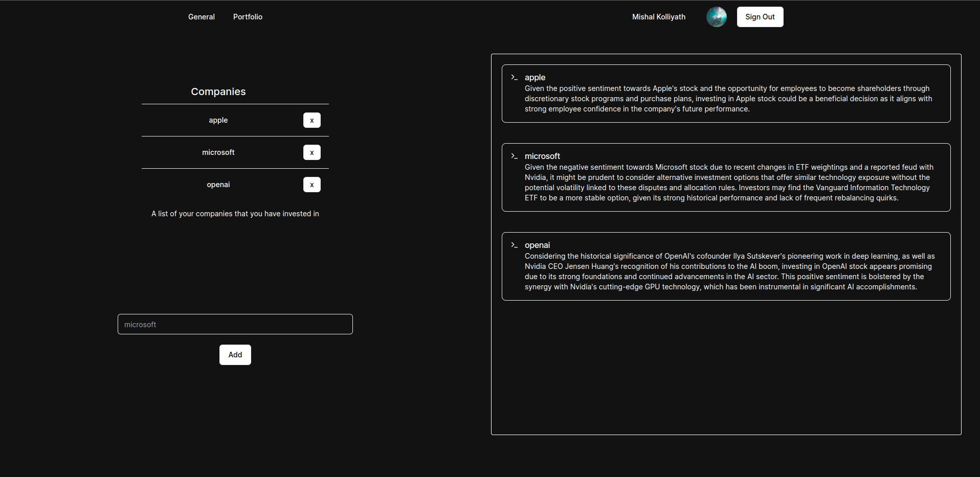Click the terminal icon beside openai card

click(x=514, y=245)
